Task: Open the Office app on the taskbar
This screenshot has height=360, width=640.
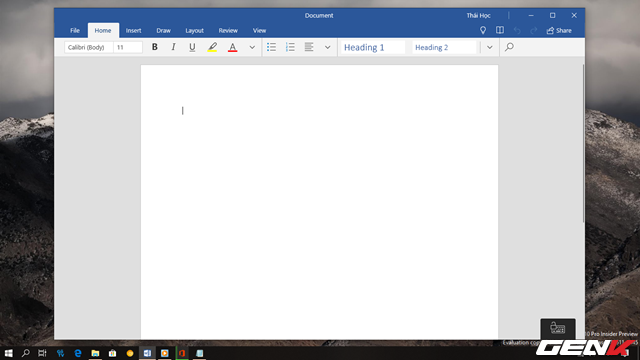Action: pos(182,353)
